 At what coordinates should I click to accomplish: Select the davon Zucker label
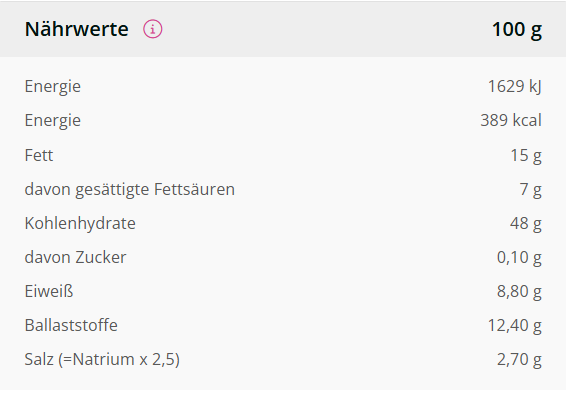(75, 257)
